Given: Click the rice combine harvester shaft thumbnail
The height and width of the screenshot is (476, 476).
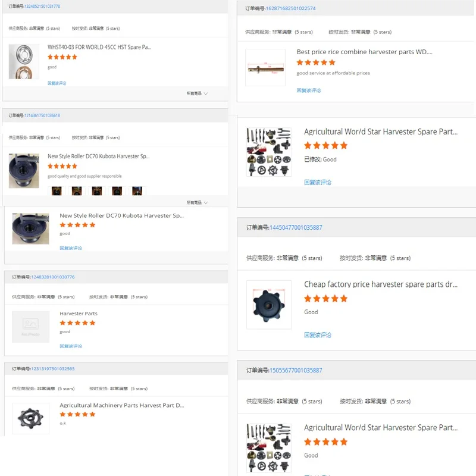Looking at the screenshot, I should 265,67.
